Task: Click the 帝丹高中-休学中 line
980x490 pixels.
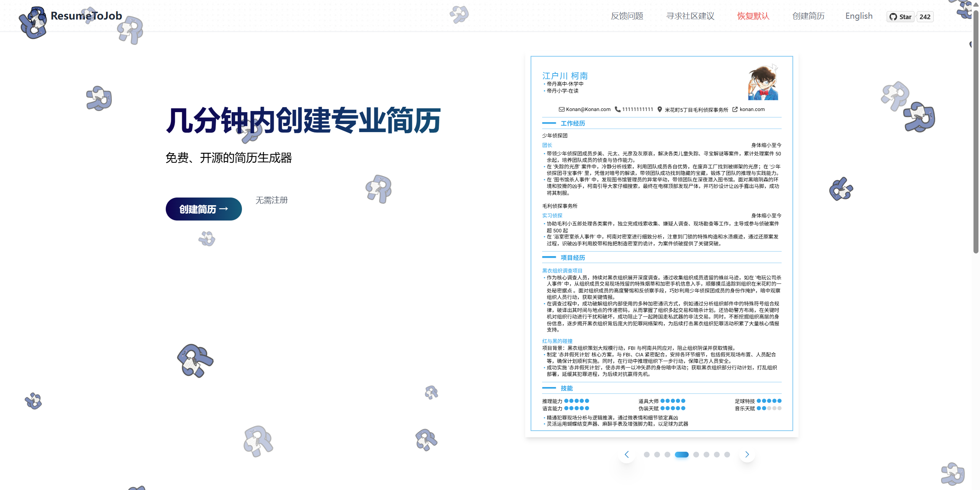Action: pos(565,84)
